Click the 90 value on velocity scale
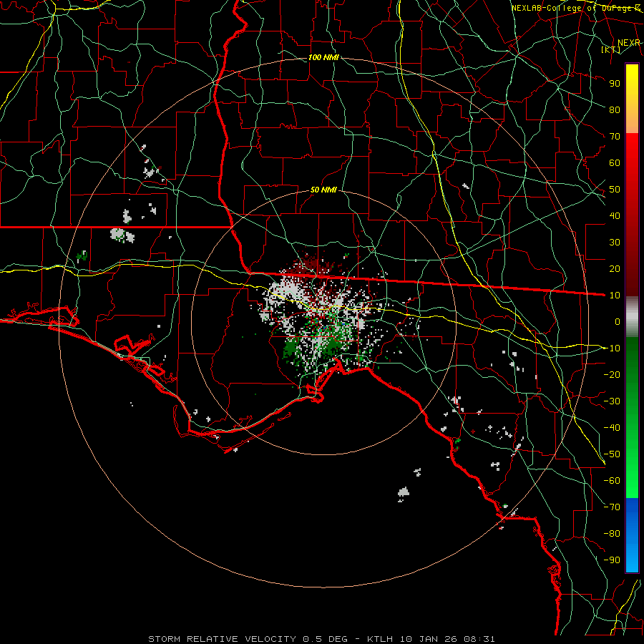 [x=615, y=84]
